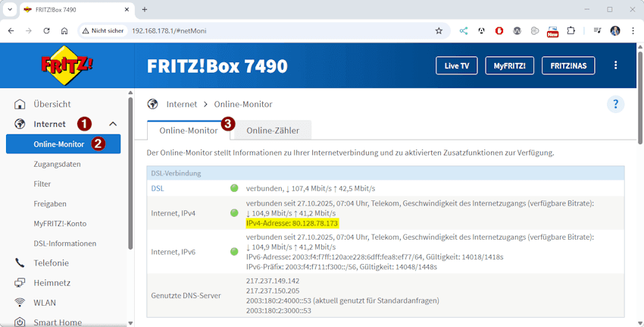Switch to the Online-Zähler tab

coord(273,130)
